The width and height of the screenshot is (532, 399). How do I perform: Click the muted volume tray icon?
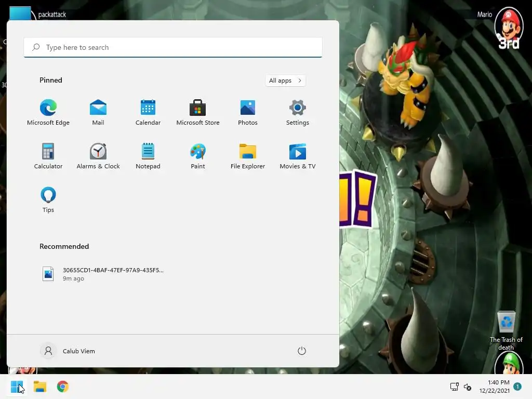[468, 387]
